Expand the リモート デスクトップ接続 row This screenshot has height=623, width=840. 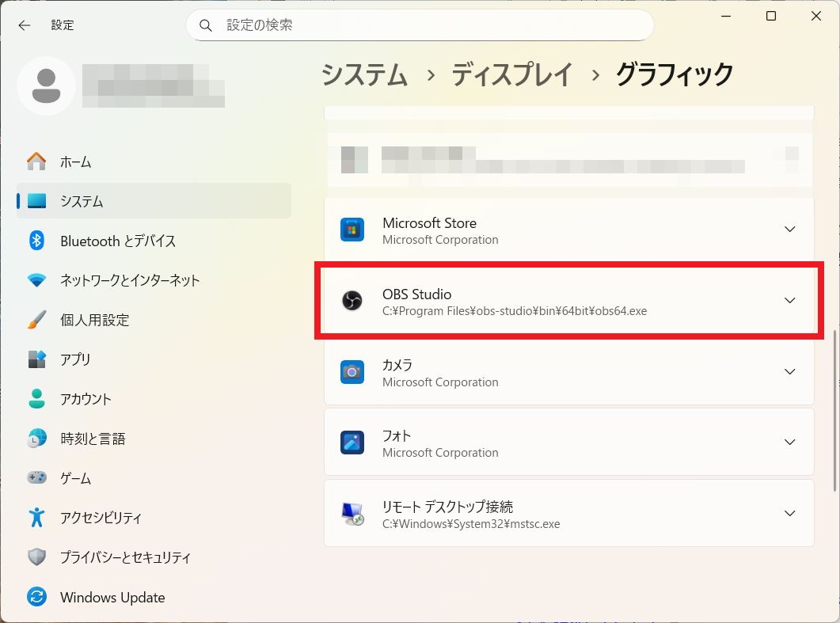pyautogui.click(x=789, y=513)
